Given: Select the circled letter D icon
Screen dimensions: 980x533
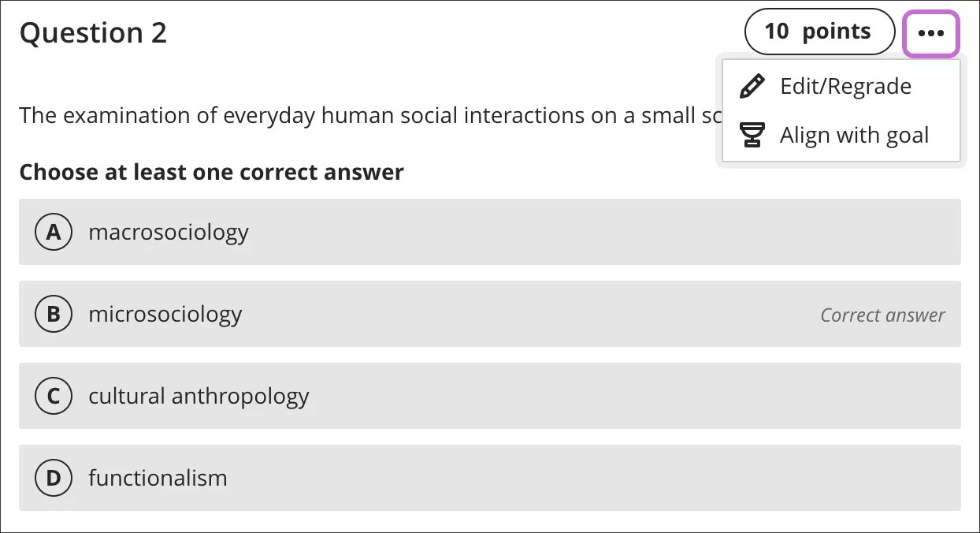Looking at the screenshot, I should tap(54, 478).
